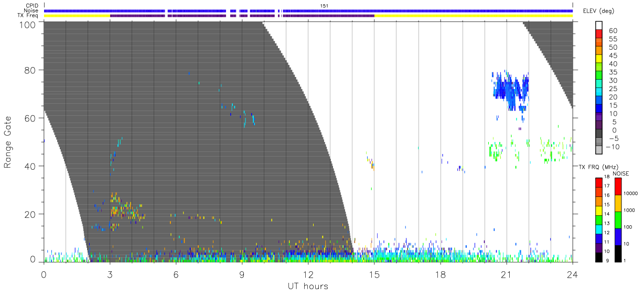The width and height of the screenshot is (644, 297).
Task: Click the '3' tick on UT hours axis
Action: point(110,274)
